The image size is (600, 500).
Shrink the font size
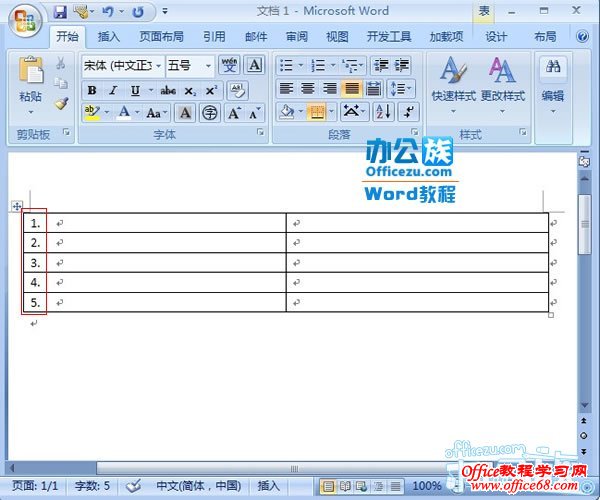pyautogui.click(x=254, y=113)
